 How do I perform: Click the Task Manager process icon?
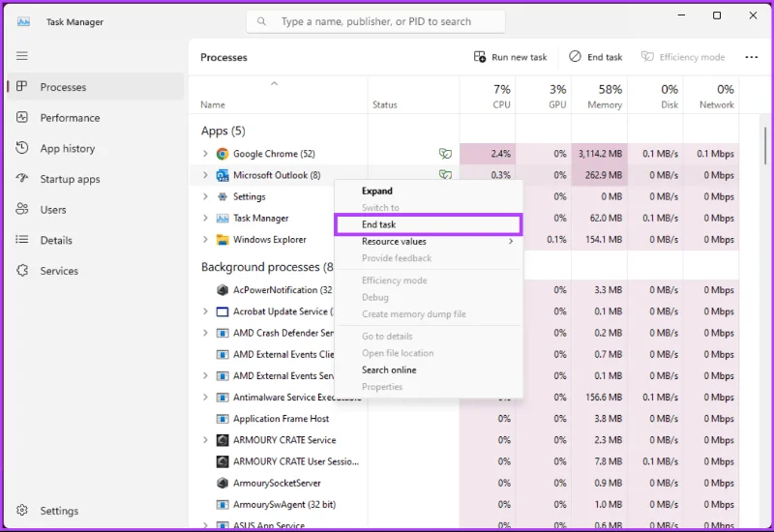pos(223,219)
